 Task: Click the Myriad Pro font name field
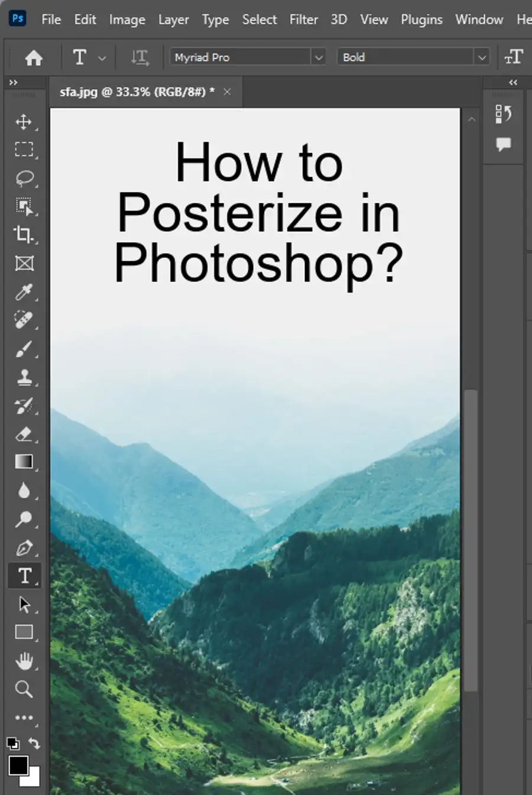pyautogui.click(x=241, y=57)
